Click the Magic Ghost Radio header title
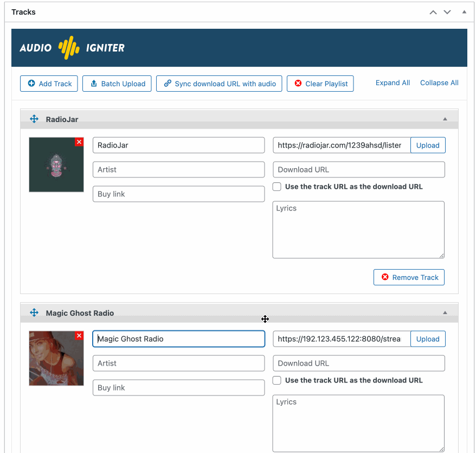 tap(80, 313)
